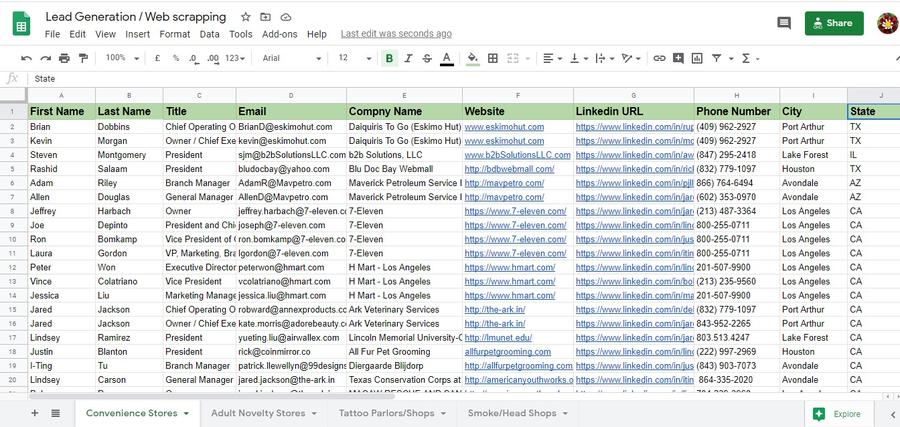Open filter views dropdown arrow
The width and height of the screenshot is (900, 427).
click(731, 59)
